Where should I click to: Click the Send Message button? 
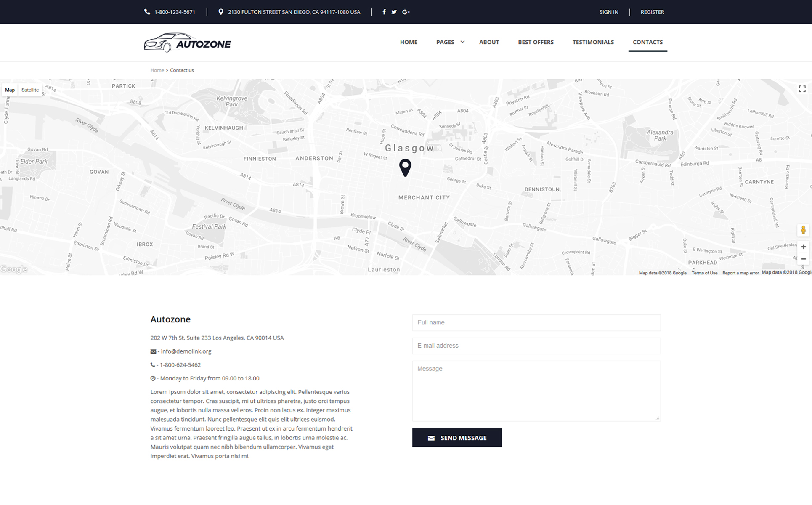point(457,438)
